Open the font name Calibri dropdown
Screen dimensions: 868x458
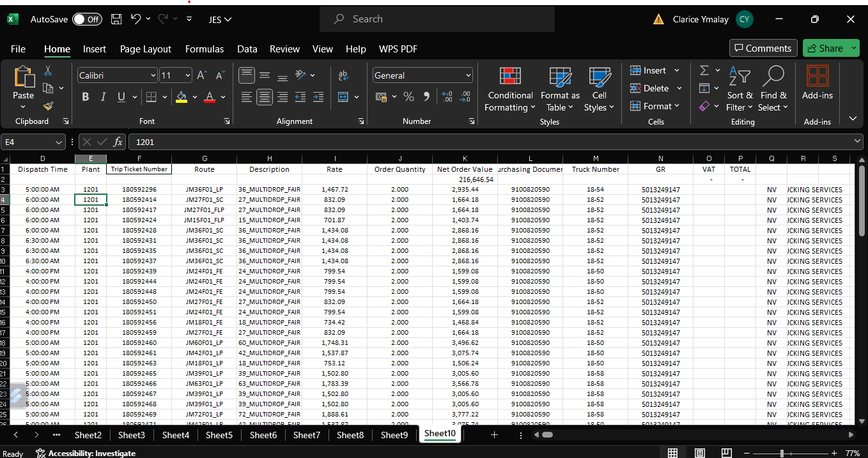pyautogui.click(x=153, y=75)
